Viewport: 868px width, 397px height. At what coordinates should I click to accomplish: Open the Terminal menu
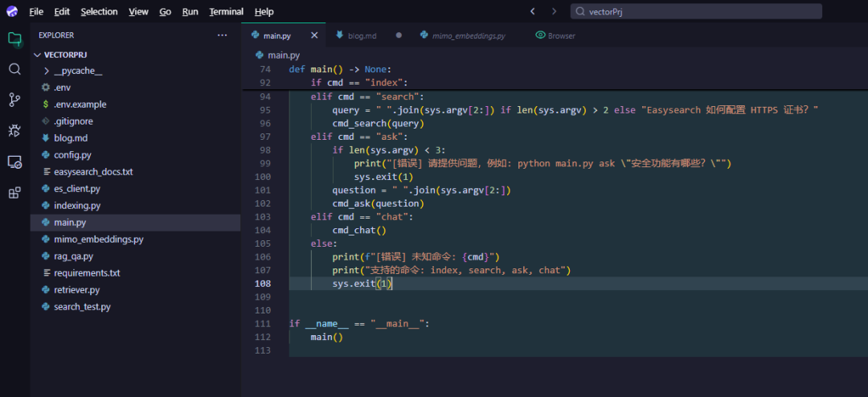(227, 11)
